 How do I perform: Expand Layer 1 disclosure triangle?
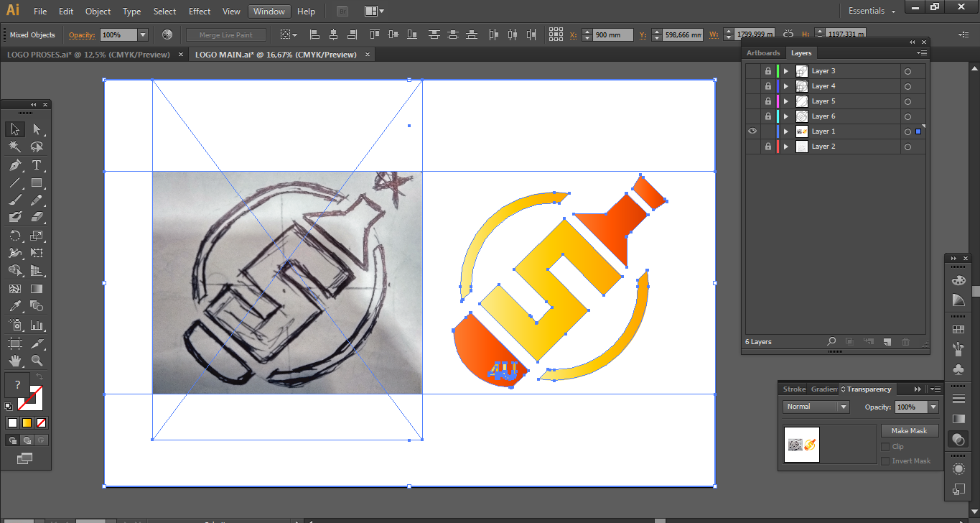[x=786, y=131]
